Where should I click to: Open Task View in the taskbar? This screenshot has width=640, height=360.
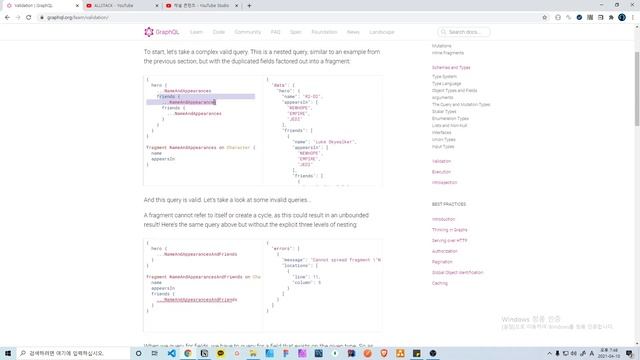coord(155,353)
